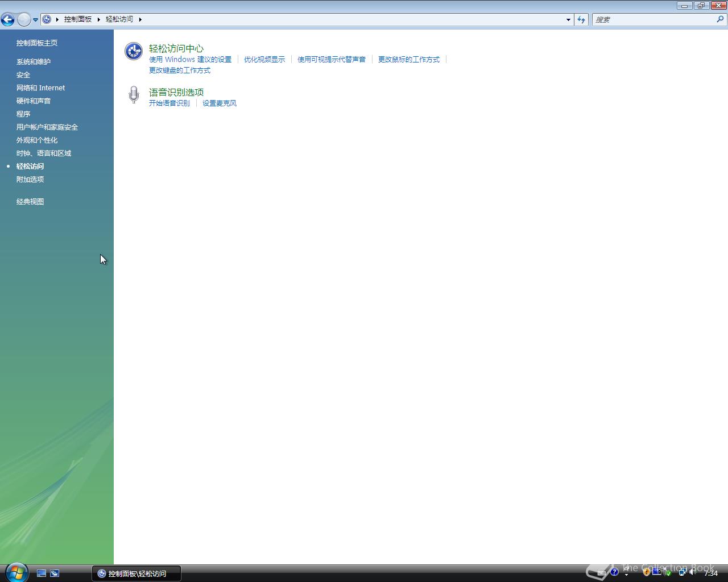Image resolution: width=728 pixels, height=582 pixels.
Task: Restore down the Control Panel window
Action: [701, 5]
